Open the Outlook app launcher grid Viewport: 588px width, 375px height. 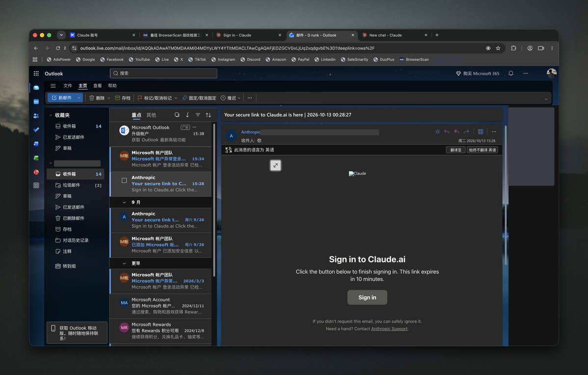36,74
